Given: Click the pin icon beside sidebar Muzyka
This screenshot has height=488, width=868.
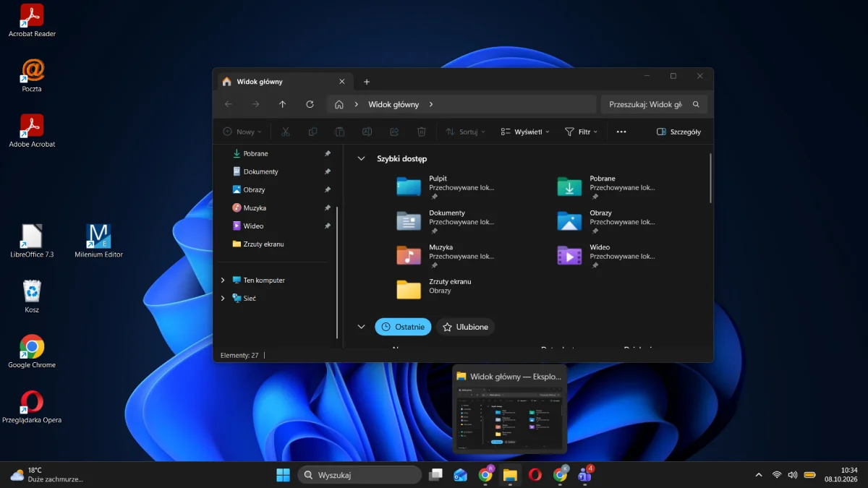Looking at the screenshot, I should coord(328,207).
